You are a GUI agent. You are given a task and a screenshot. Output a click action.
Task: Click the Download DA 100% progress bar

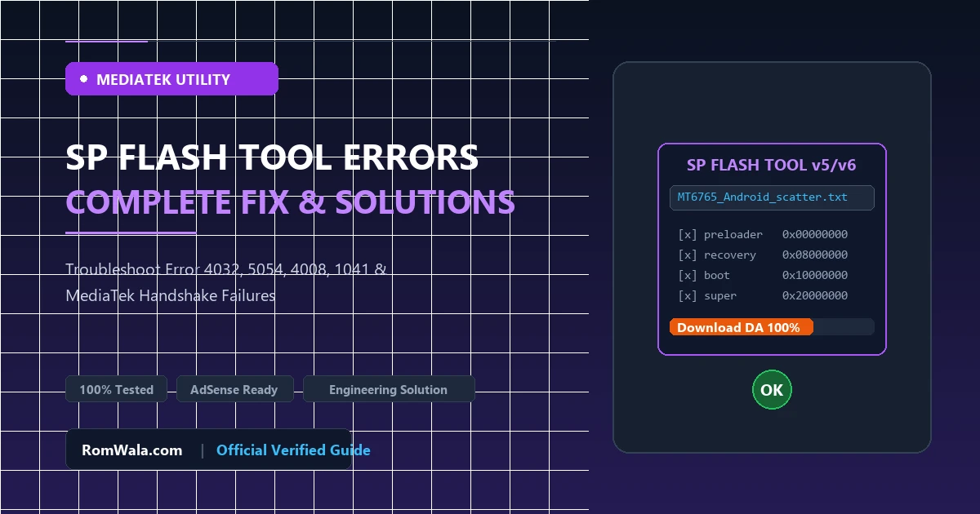pos(772,327)
